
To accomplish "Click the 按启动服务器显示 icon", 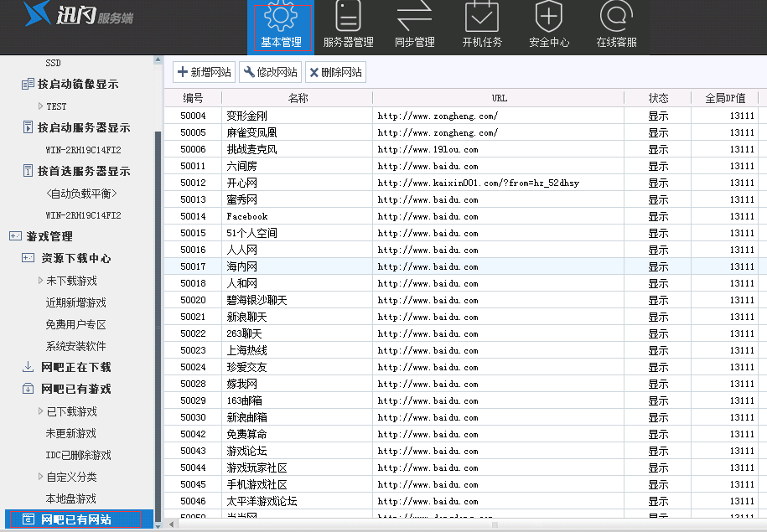I will coord(28,127).
